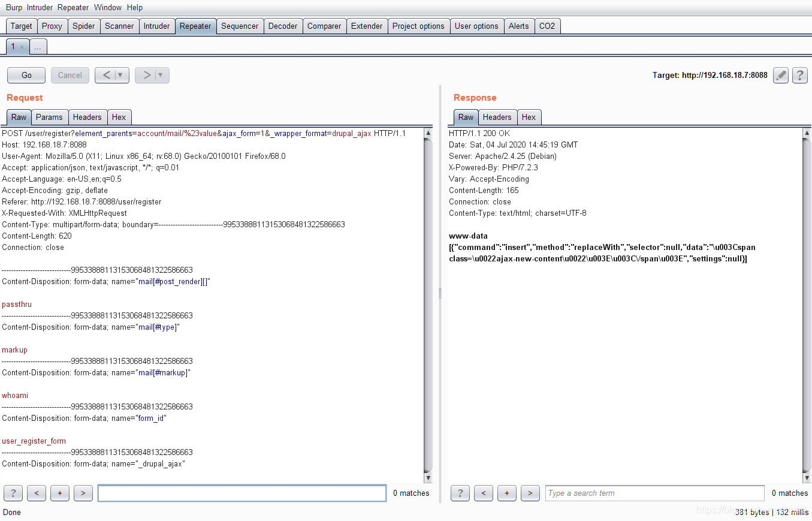Switch to the Alerts tab
Viewport: 812px width, 521px height.
click(x=519, y=26)
